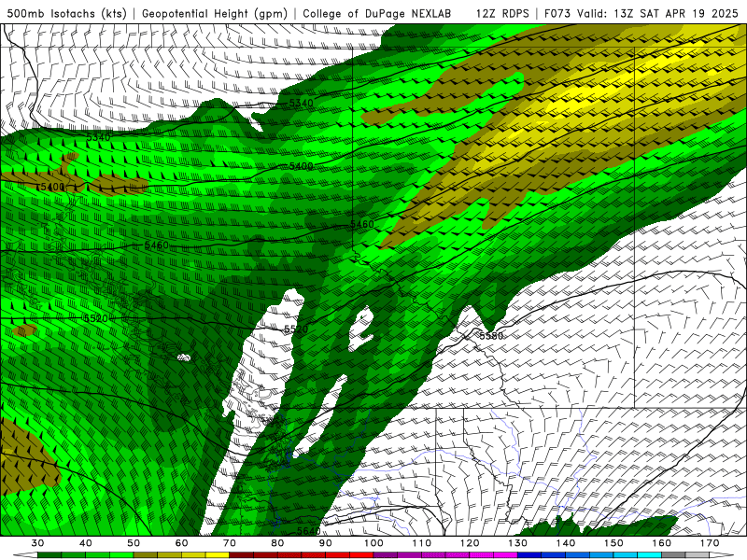Click the '170' legend scale number
Screen dimensions: 747x560
(x=710, y=543)
